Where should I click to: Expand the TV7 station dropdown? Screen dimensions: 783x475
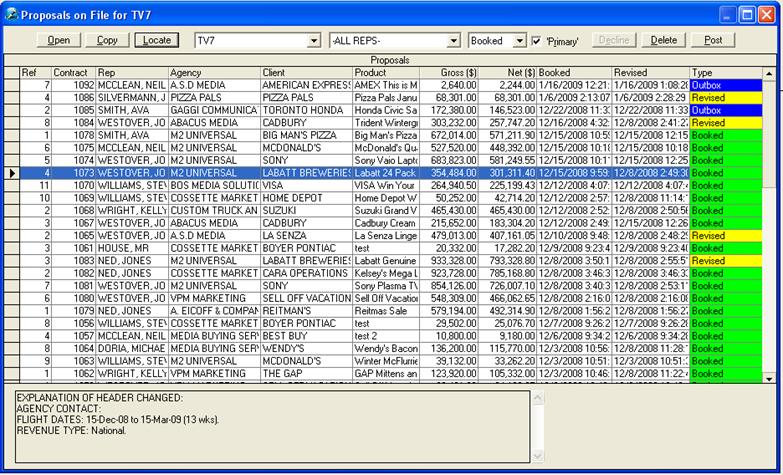[x=313, y=41]
